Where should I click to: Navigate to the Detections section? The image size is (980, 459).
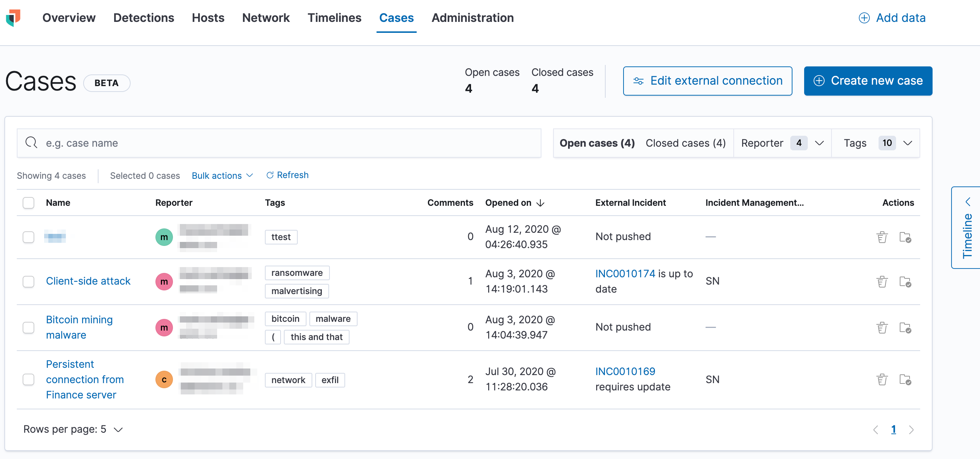(x=144, y=18)
